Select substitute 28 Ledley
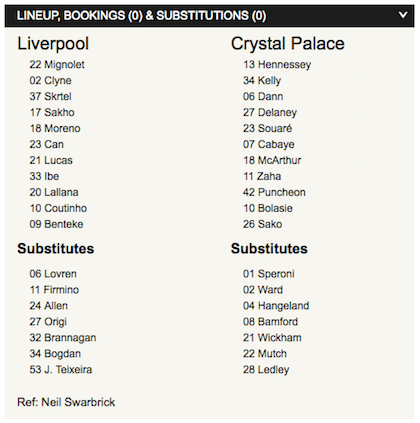 pos(266,369)
